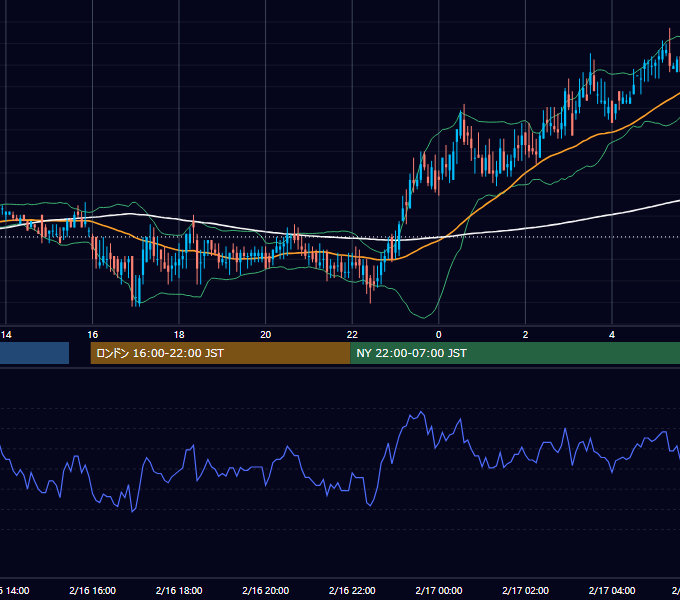Click hour label 2 on price chart axis
The width and height of the screenshot is (680, 600).
click(525, 335)
